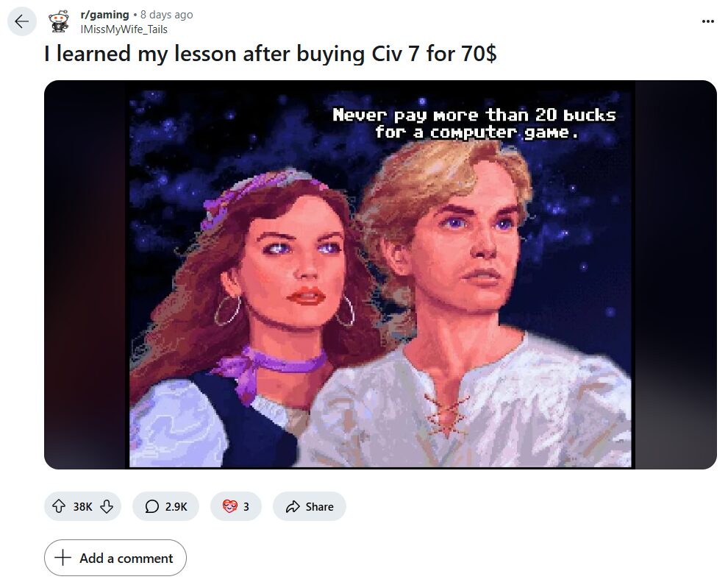Give an award with the heart icon
This screenshot has width=728, height=585.
coord(230,506)
